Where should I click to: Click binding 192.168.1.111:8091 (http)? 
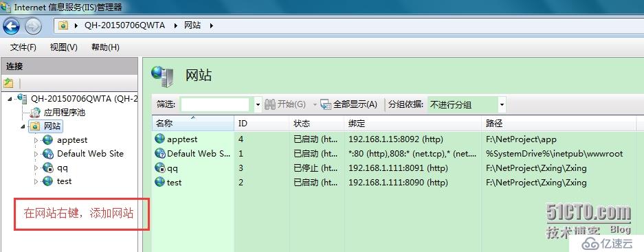click(398, 168)
